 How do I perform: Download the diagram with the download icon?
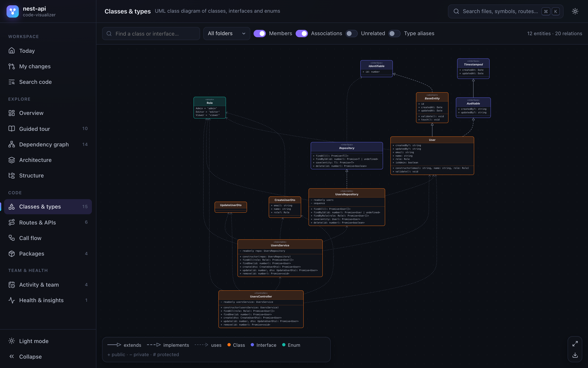tap(575, 355)
